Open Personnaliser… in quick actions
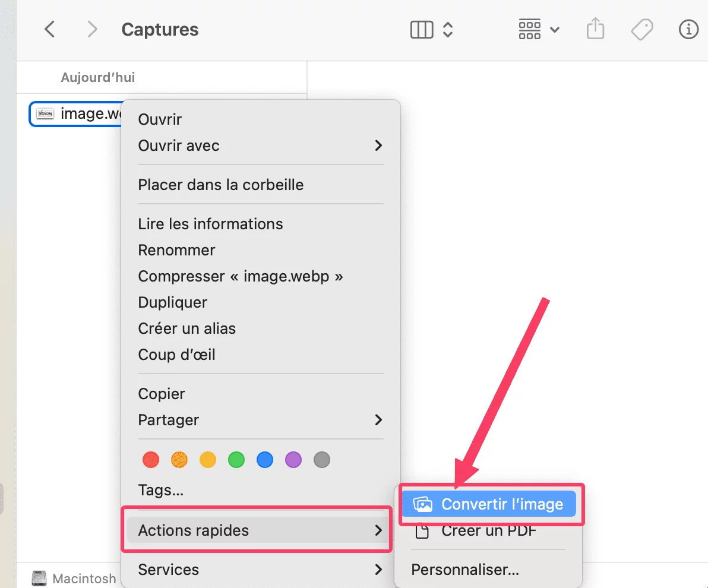 [x=489, y=570]
